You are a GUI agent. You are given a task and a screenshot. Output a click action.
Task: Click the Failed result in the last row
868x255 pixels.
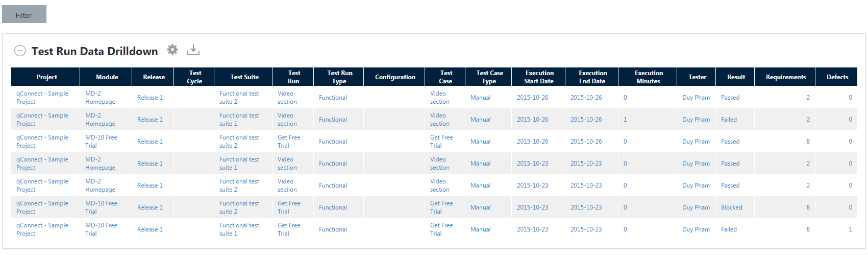(729, 229)
